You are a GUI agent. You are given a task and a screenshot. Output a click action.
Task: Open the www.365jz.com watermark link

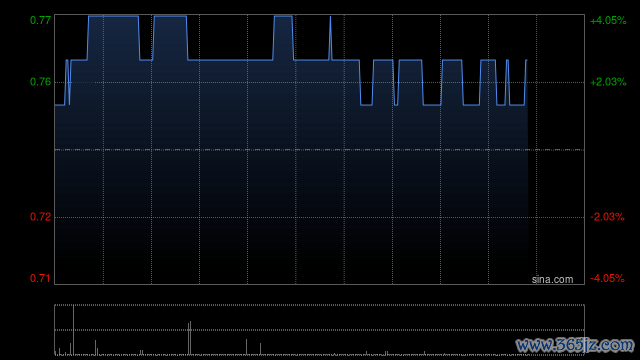[575, 345]
